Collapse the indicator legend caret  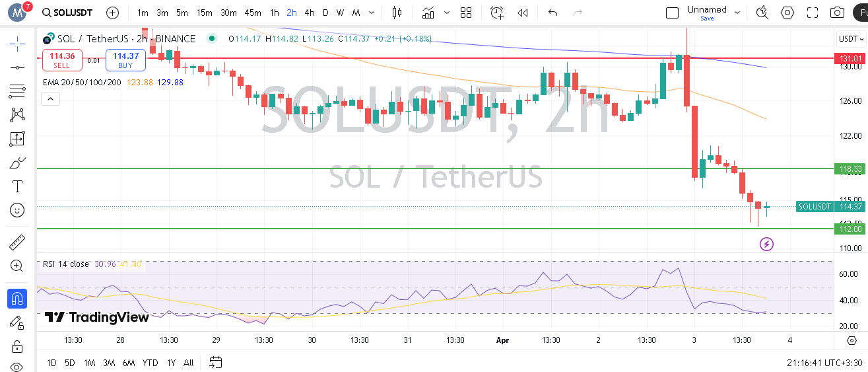click(x=50, y=99)
